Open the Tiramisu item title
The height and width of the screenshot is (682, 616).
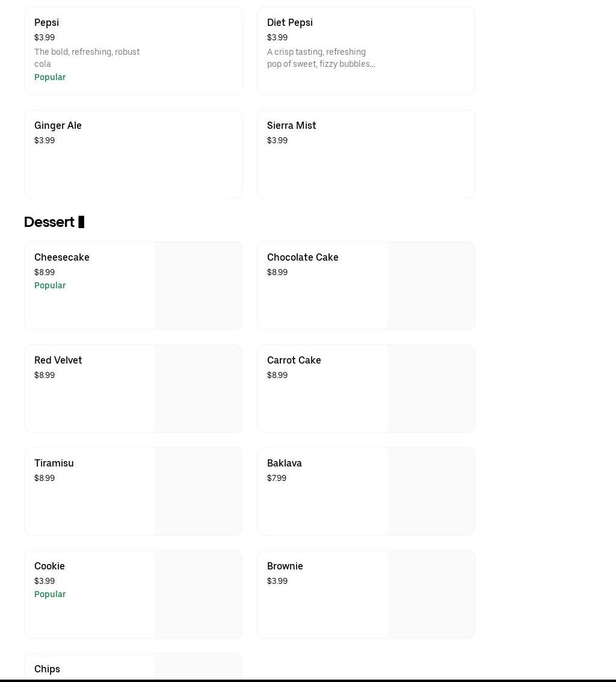pyautogui.click(x=54, y=463)
